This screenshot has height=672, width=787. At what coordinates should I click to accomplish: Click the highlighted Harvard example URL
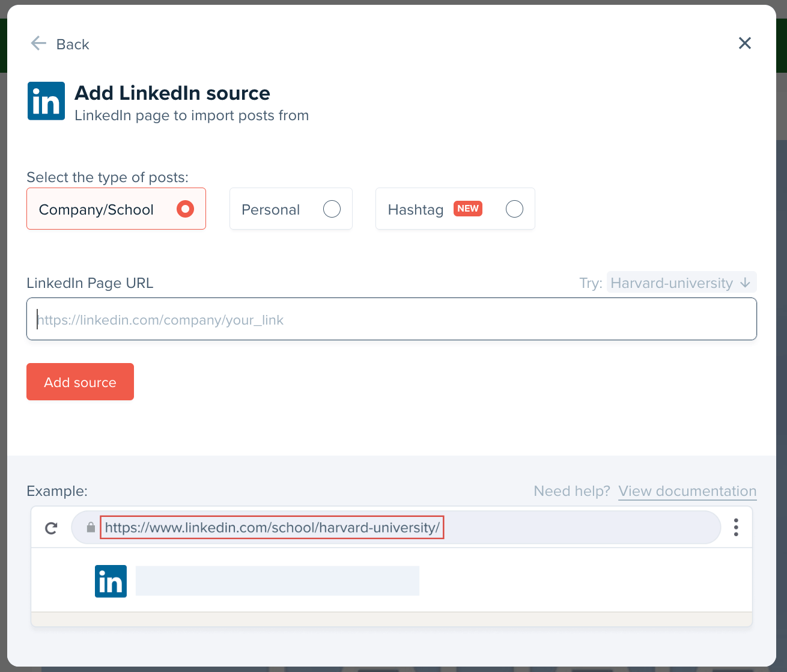pyautogui.click(x=272, y=528)
